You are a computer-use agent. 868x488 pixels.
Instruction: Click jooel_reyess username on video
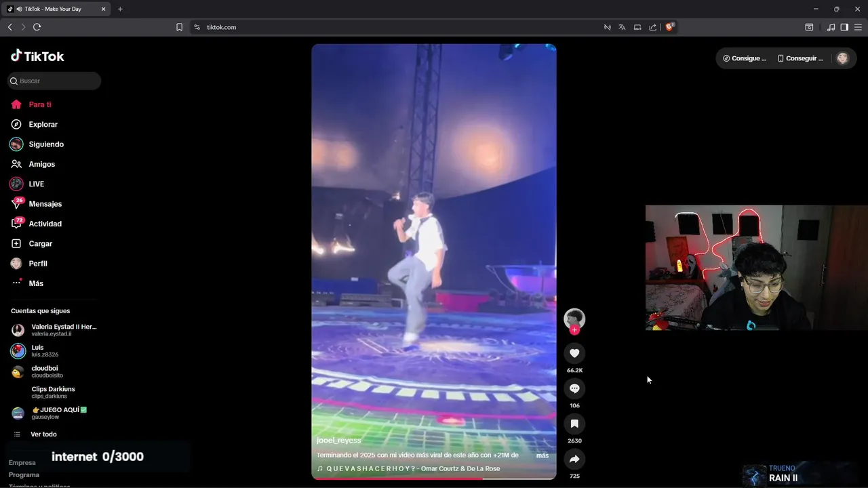pyautogui.click(x=339, y=441)
